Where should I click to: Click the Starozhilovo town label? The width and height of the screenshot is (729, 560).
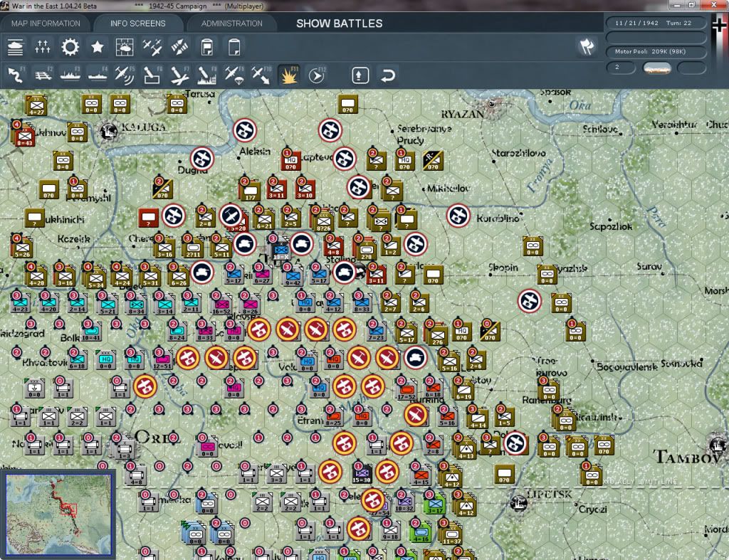pyautogui.click(x=519, y=153)
